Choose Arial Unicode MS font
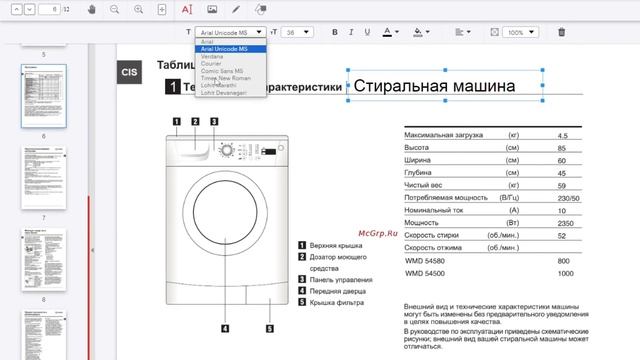640x360 pixels. 231,49
